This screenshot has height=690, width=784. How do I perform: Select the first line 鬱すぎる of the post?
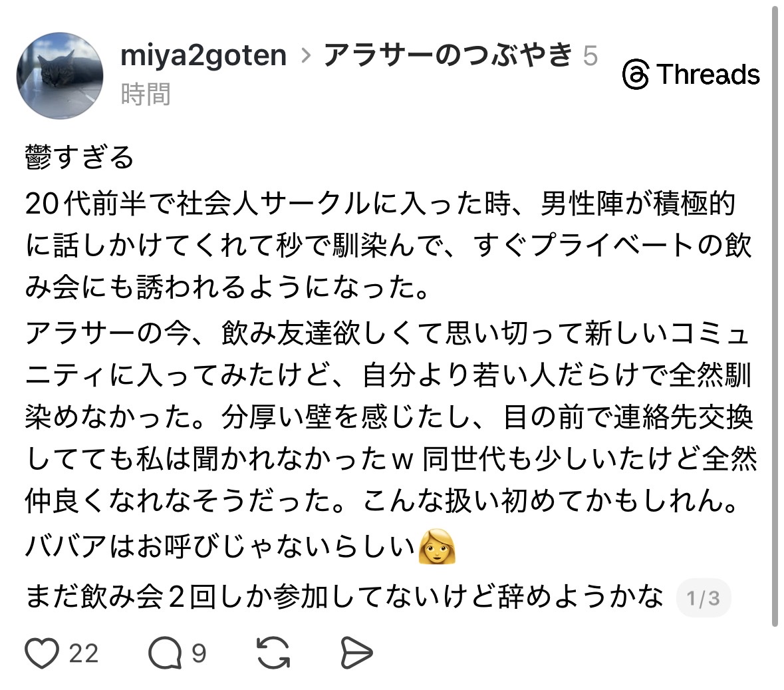76,154
